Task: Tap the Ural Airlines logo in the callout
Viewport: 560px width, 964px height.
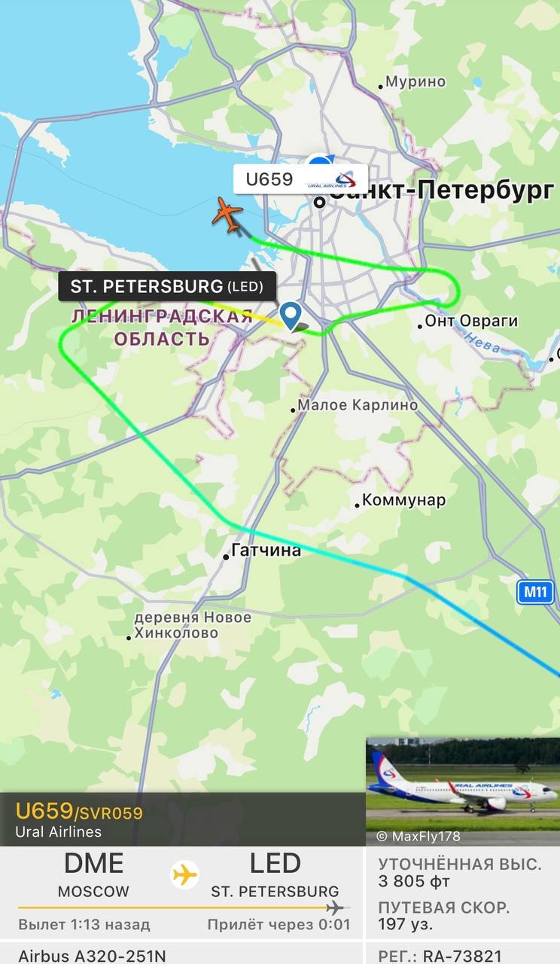Action: [330, 180]
